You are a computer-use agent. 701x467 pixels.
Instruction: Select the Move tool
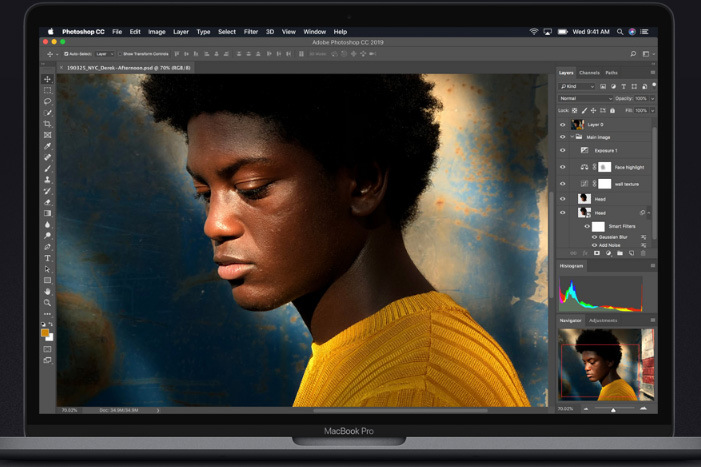point(47,79)
